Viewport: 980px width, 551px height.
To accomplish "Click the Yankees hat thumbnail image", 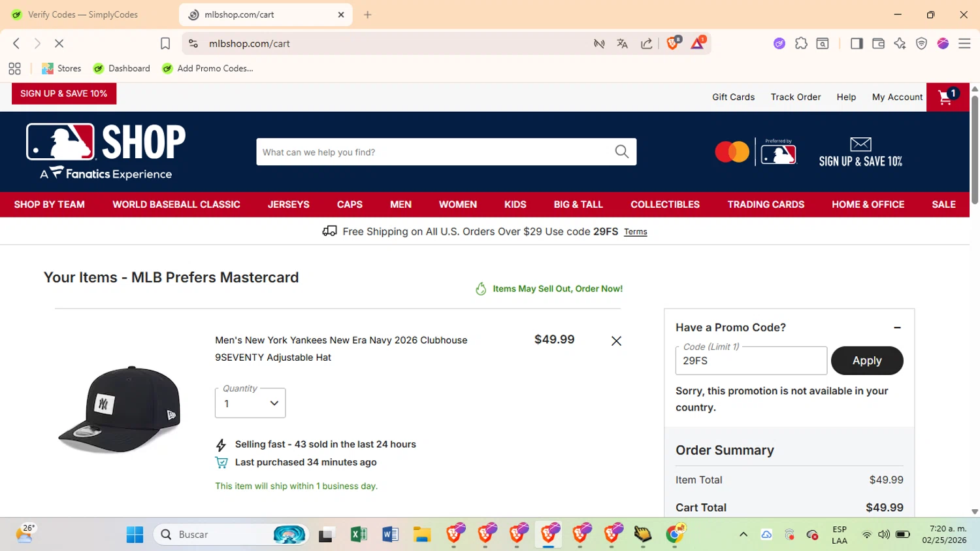I will pyautogui.click(x=119, y=410).
